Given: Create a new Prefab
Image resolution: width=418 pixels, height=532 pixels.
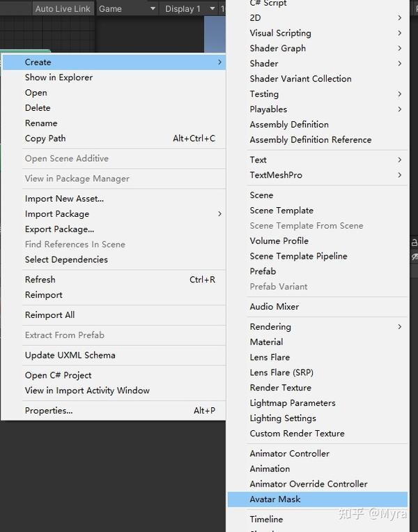Looking at the screenshot, I should pos(263,271).
